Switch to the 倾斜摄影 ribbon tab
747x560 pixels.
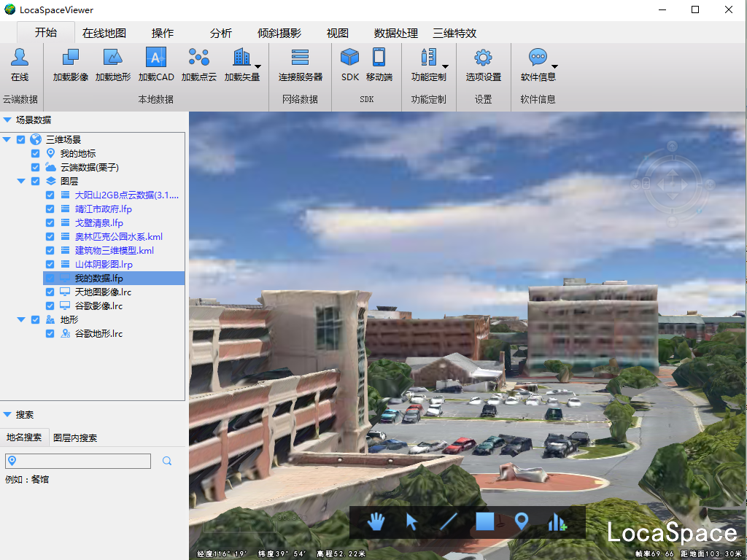279,33
